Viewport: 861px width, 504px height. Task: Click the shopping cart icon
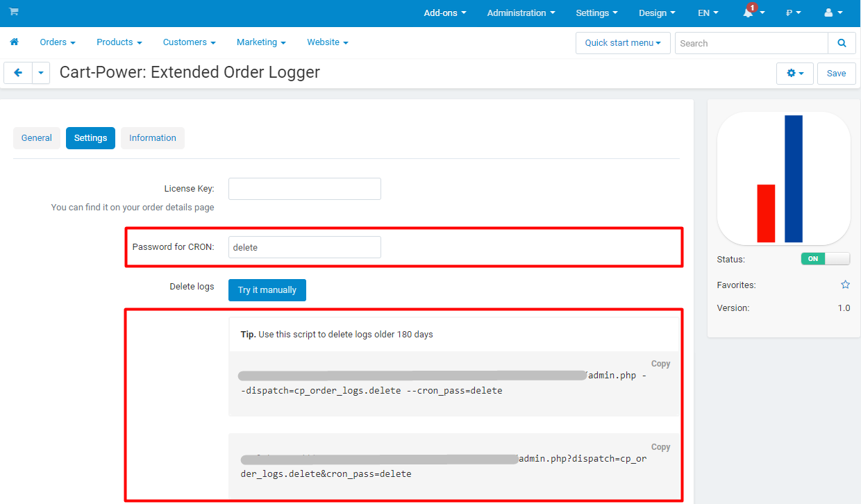pyautogui.click(x=14, y=12)
